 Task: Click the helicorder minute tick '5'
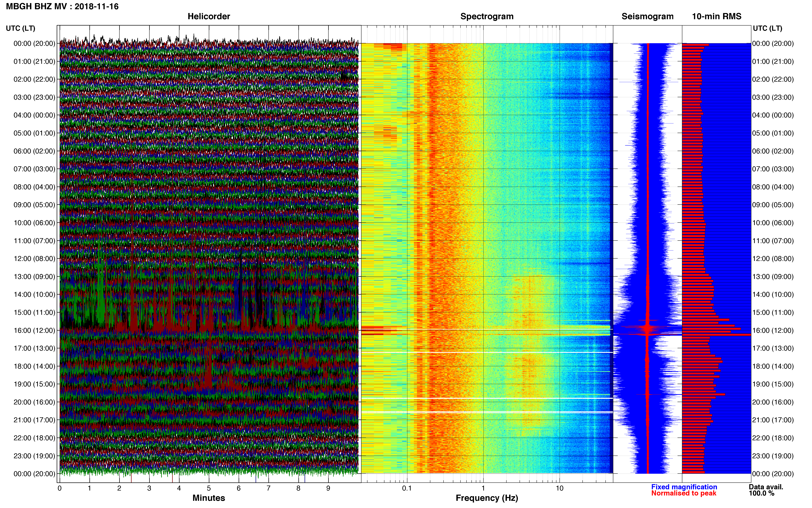209,488
